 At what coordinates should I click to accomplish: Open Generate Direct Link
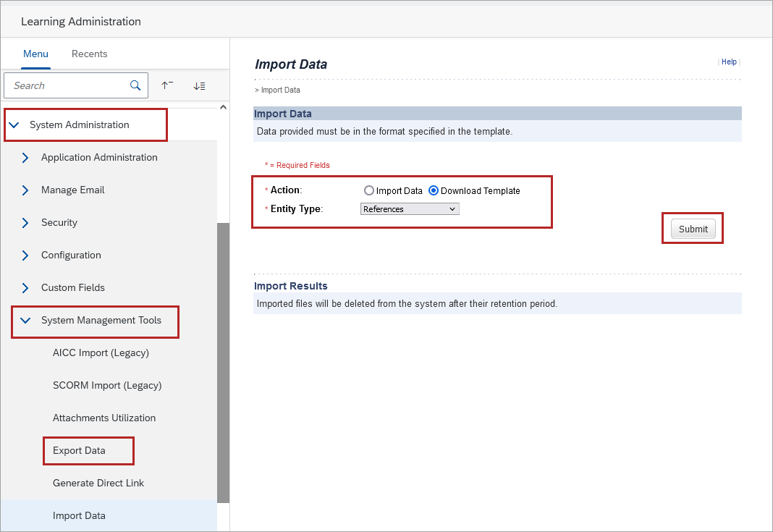99,483
